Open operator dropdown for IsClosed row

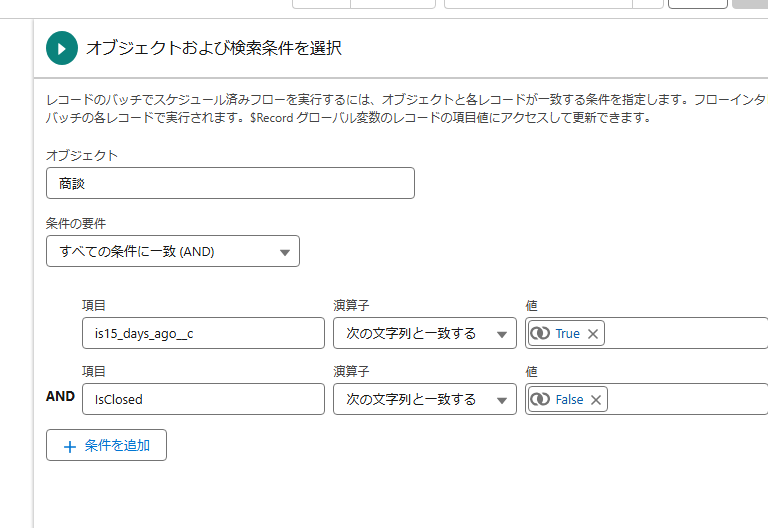click(x=425, y=399)
